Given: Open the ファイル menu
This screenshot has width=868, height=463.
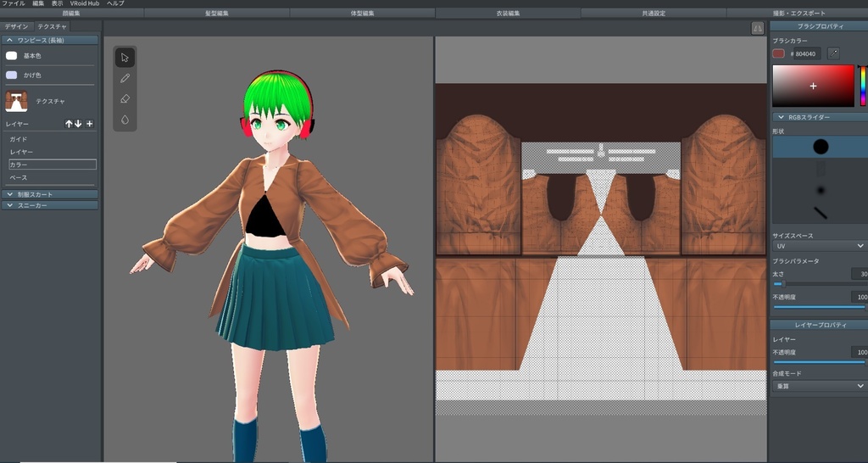Looking at the screenshot, I should 14,3.
